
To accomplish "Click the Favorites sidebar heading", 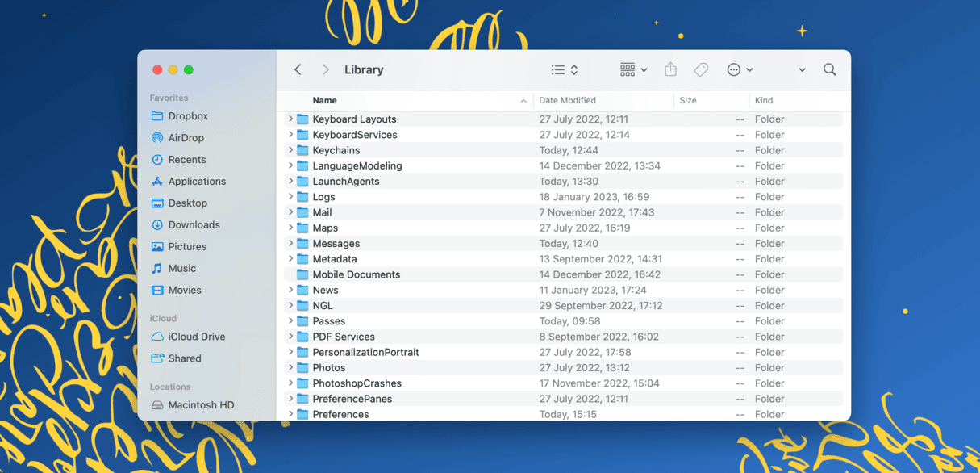I will (x=169, y=98).
